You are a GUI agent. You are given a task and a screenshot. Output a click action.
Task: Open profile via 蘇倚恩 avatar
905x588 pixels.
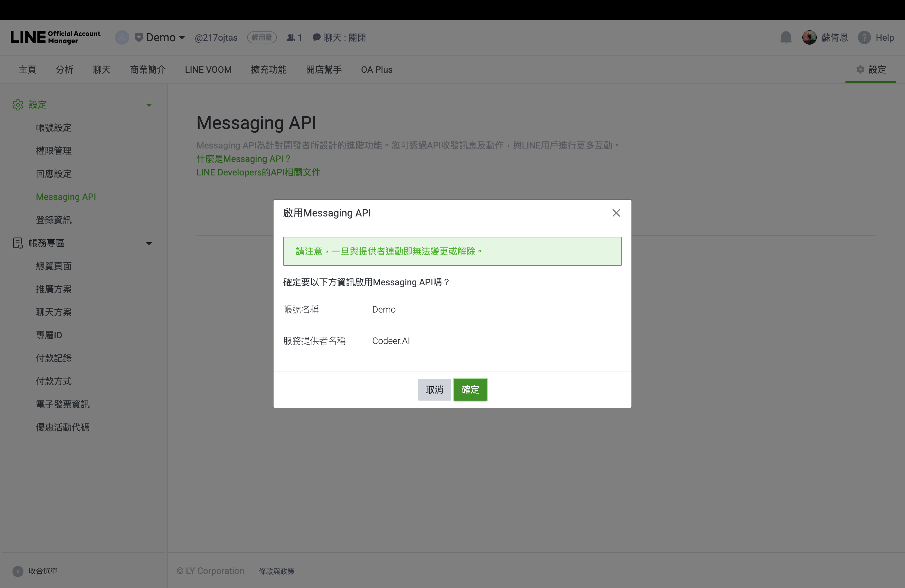[809, 37]
